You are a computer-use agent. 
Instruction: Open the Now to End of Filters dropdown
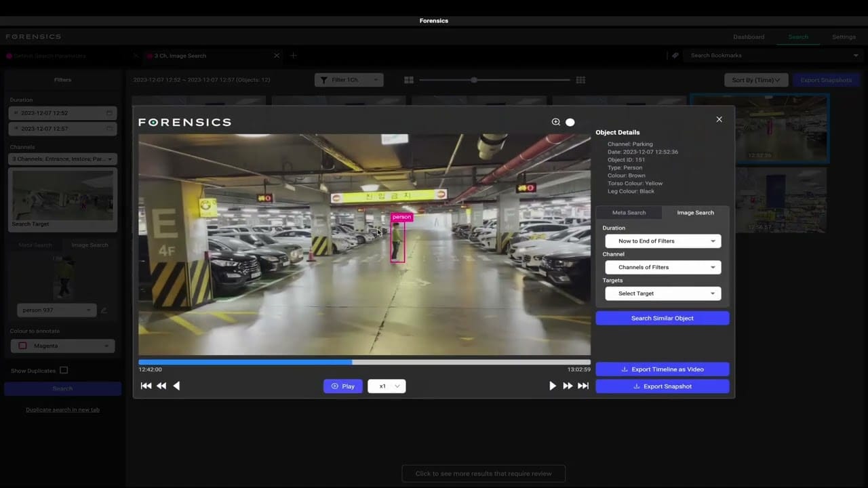pos(662,241)
